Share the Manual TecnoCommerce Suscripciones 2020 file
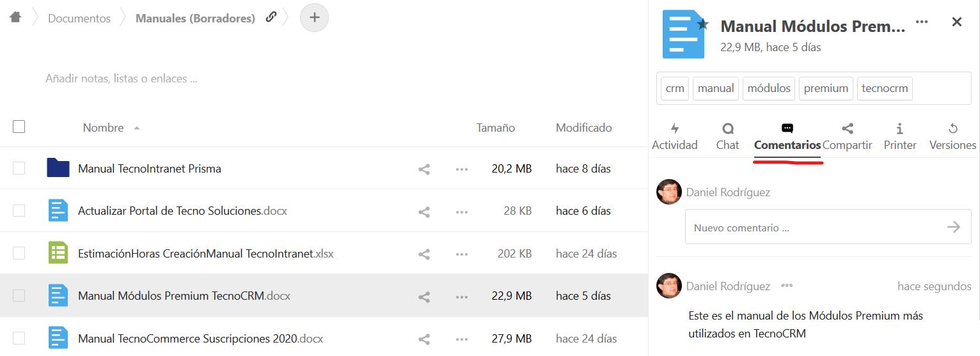Image resolution: width=980 pixels, height=356 pixels. (x=423, y=339)
